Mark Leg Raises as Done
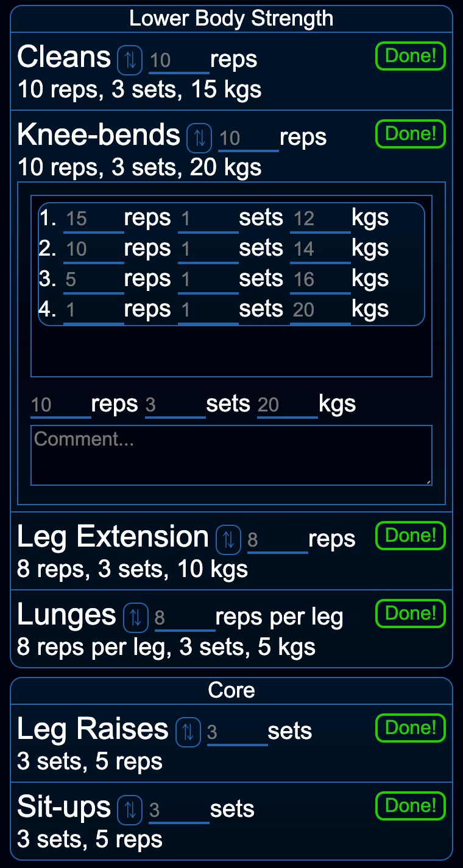 pos(411,728)
